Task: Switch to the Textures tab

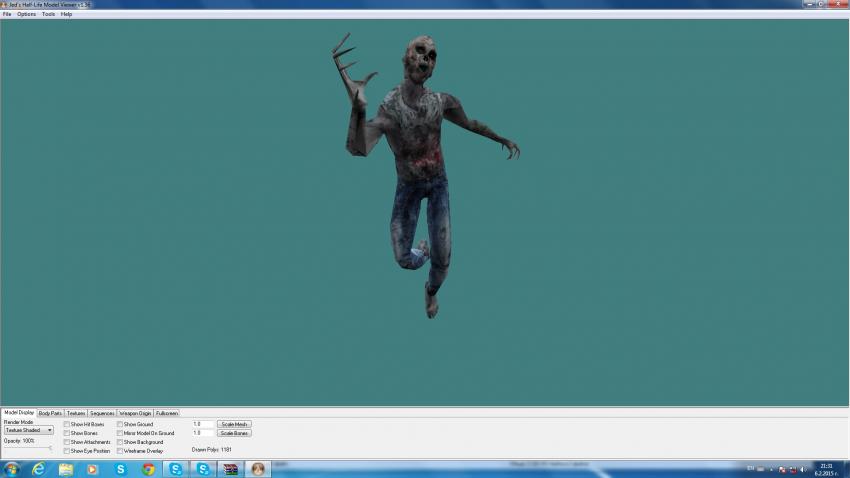Action: pos(76,413)
